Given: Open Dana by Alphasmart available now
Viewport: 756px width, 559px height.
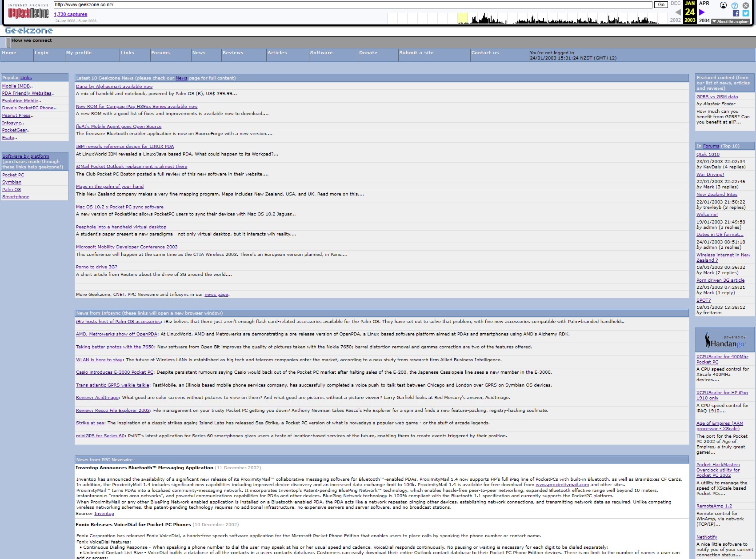Looking at the screenshot, I should [114, 87].
